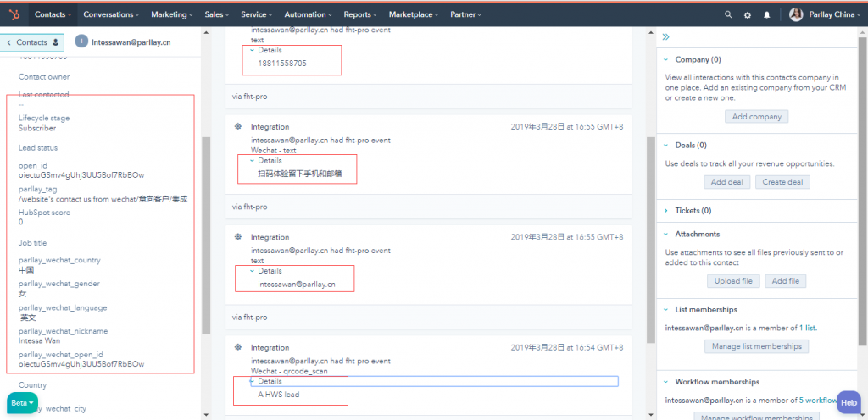
Task: Open the Automation menu
Action: pyautogui.click(x=308, y=15)
